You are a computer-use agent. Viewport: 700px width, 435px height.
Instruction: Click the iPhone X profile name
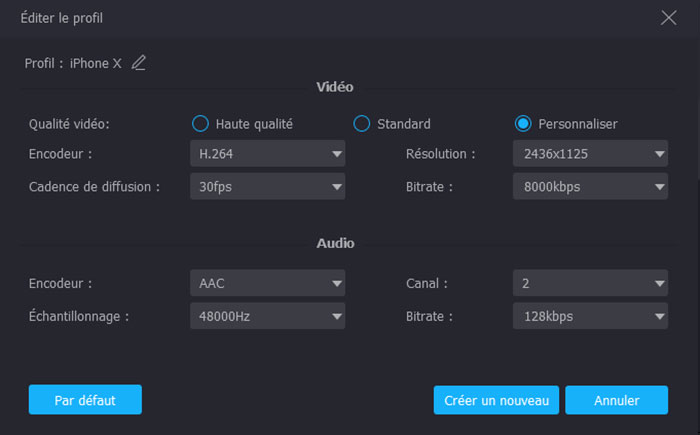click(x=95, y=63)
